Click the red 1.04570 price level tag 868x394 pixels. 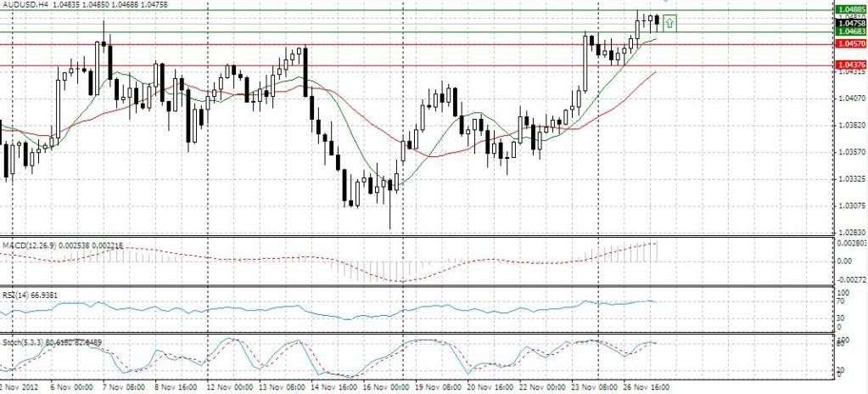(850, 43)
